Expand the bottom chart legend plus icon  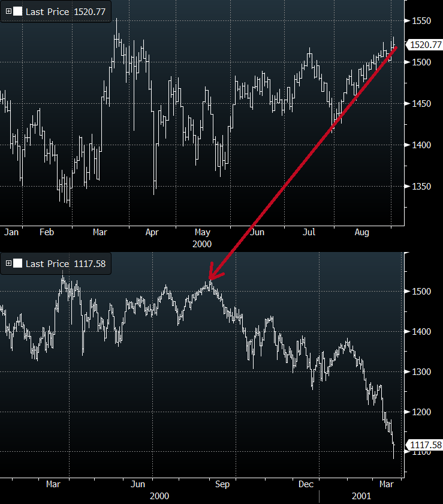pos(8,263)
